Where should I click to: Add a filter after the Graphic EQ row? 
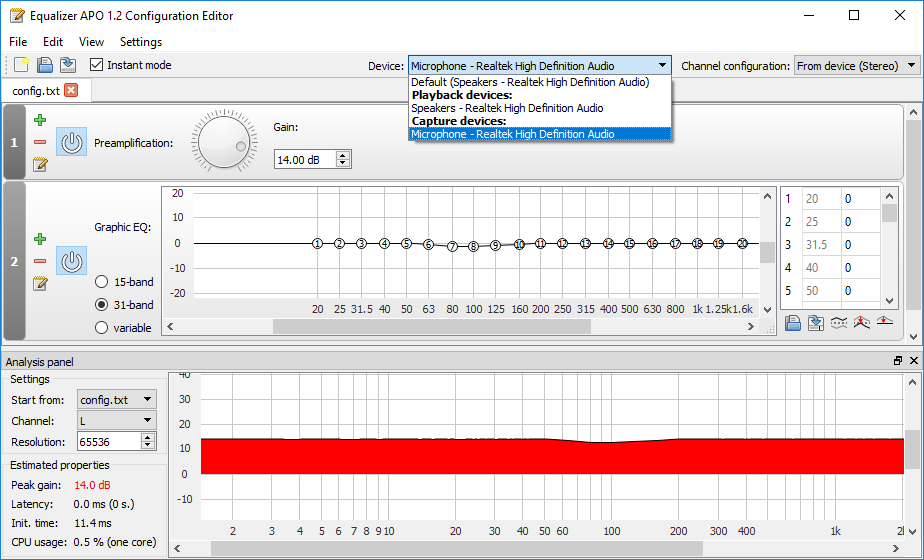click(40, 239)
